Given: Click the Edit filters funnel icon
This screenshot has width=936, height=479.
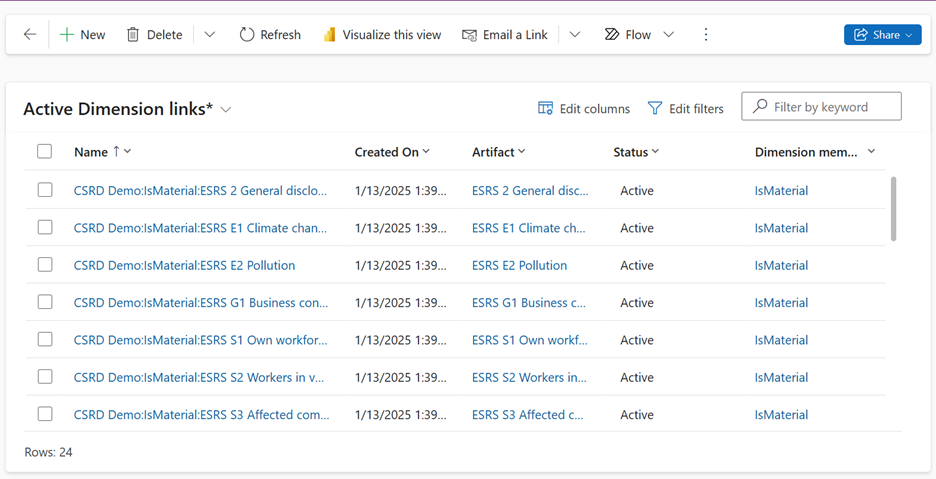Looking at the screenshot, I should (655, 108).
